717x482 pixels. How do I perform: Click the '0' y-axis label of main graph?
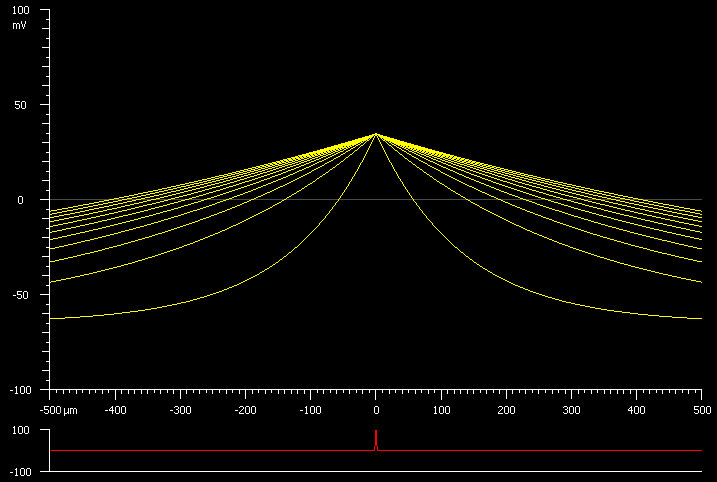point(20,200)
